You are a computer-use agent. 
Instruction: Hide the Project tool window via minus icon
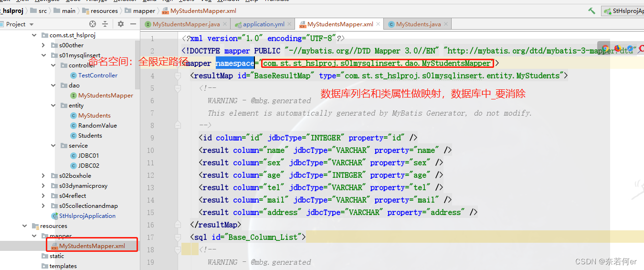click(132, 24)
